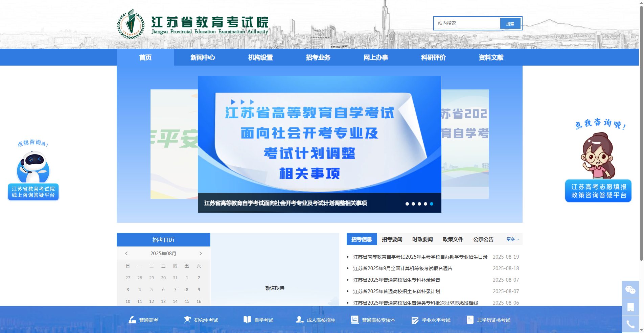
Task: Click the WeChat icon in the right sidebar
Action: [x=630, y=290]
